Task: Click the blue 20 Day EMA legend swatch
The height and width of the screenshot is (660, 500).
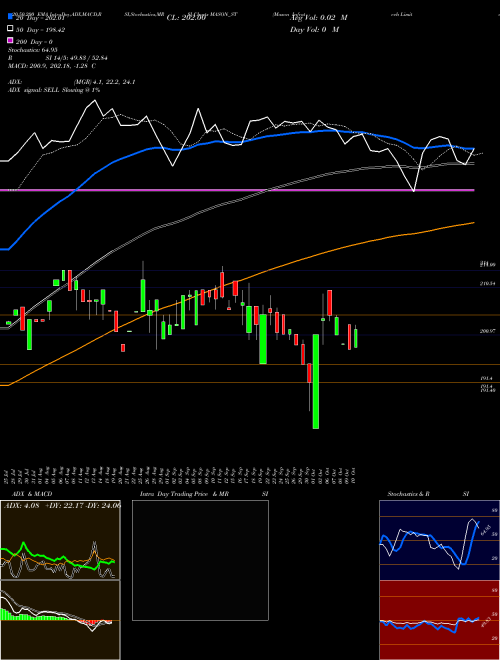Action: coord(10,17)
